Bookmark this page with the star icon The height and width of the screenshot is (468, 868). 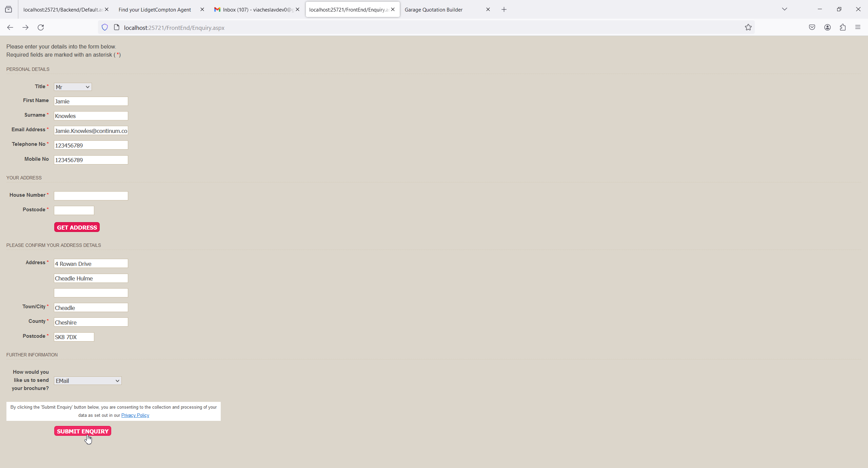pos(748,27)
